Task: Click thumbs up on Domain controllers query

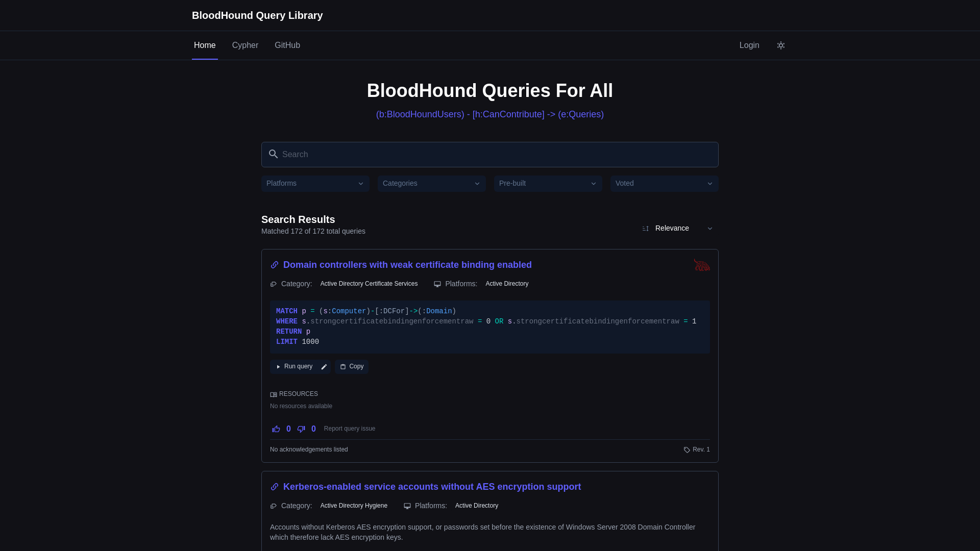Action: pos(276,429)
